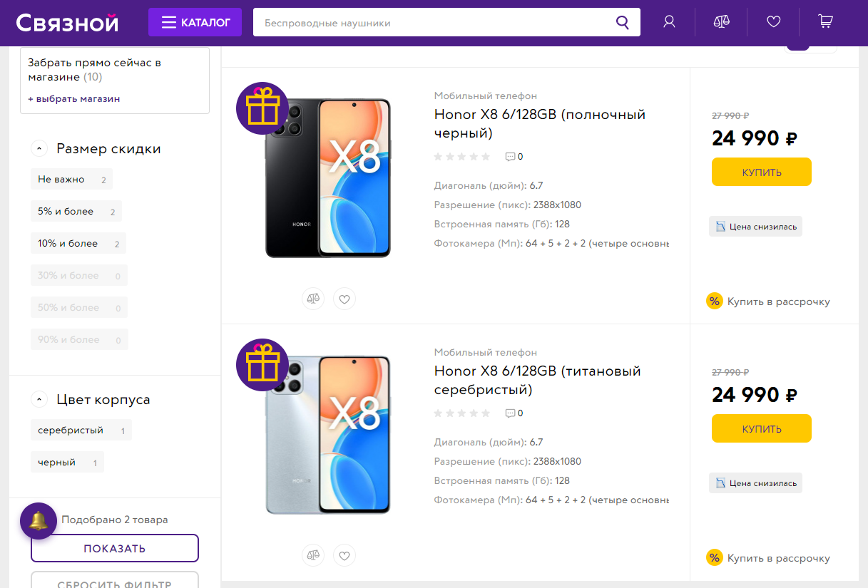This screenshot has height=588, width=868.
Task: Toggle the "серебристый" color filter
Action: 81,430
